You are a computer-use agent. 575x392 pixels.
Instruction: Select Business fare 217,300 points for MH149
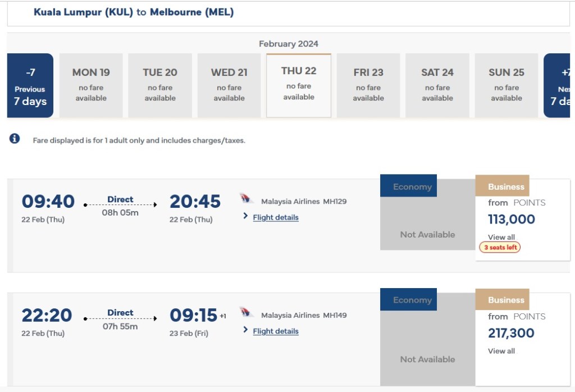(x=512, y=333)
